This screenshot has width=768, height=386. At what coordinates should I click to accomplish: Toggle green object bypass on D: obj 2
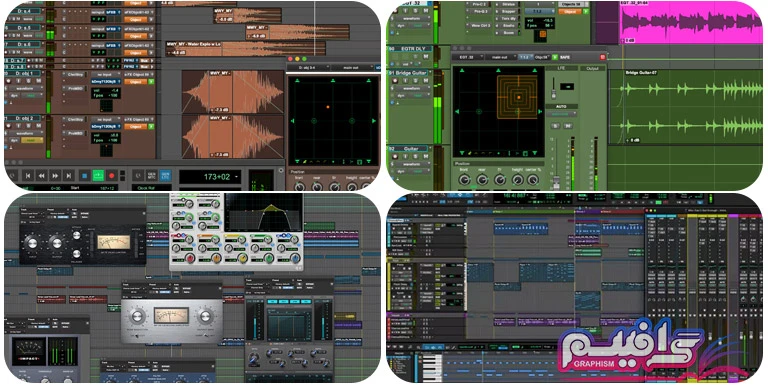point(151,126)
